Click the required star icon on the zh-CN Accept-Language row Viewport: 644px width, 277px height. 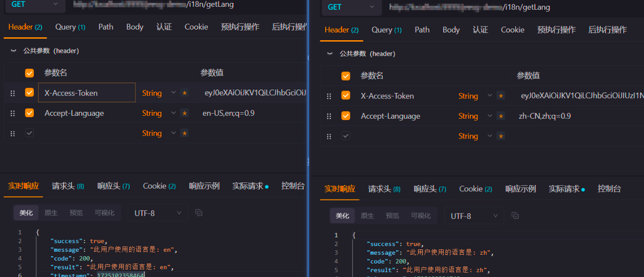(x=500, y=116)
